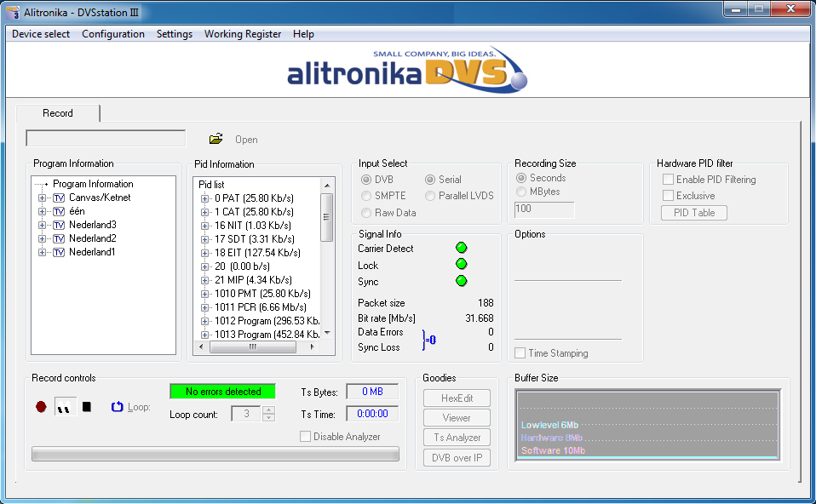Expand the 0 PAT pid entry
Viewport: 816px width, 504px height.
click(x=204, y=198)
